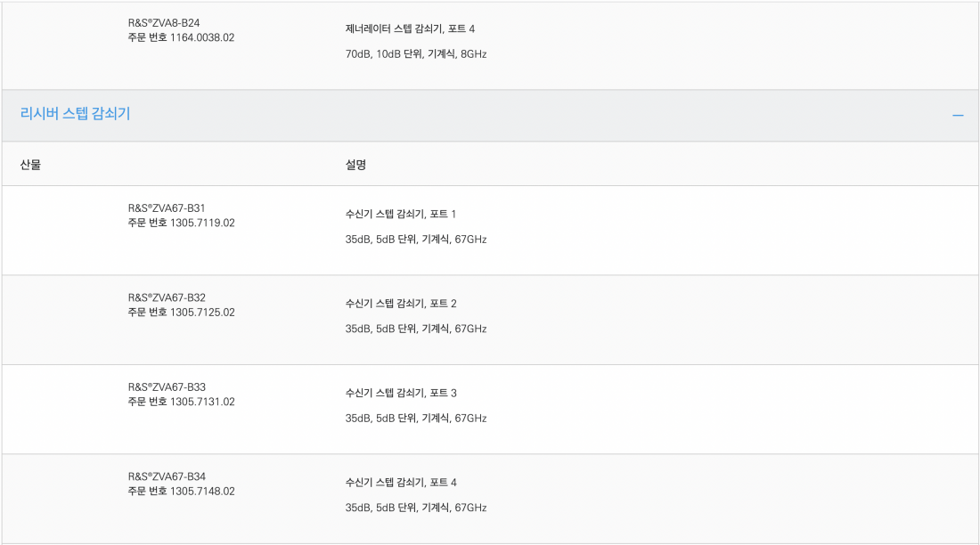Click the 산물 column header
980x545 pixels.
[30, 165]
